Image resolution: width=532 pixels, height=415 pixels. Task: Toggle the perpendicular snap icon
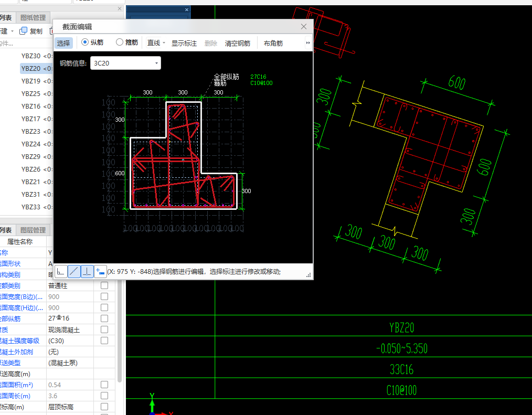pos(87,271)
